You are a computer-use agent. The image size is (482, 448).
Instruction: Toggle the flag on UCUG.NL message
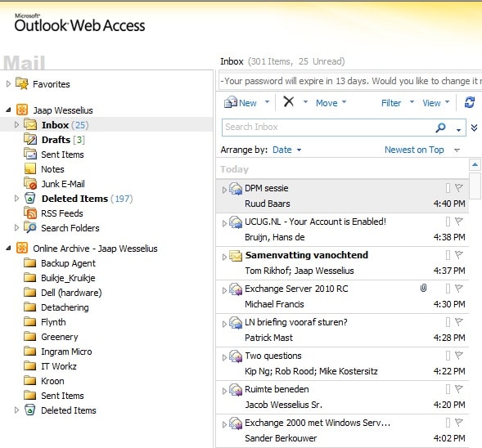pyautogui.click(x=459, y=221)
